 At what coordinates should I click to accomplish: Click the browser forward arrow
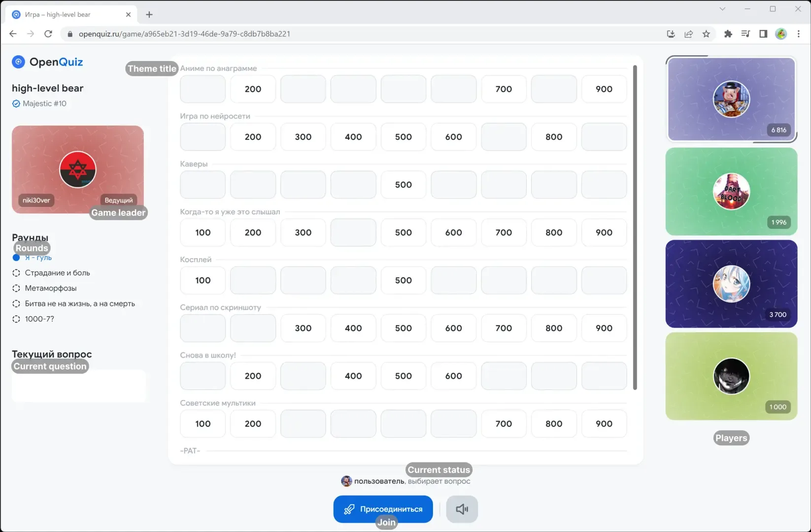click(x=31, y=33)
